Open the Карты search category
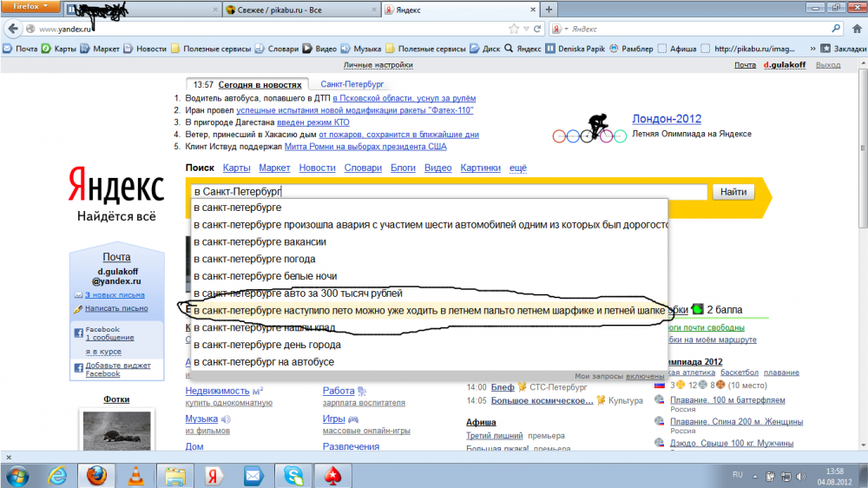868x488 pixels. pos(236,168)
